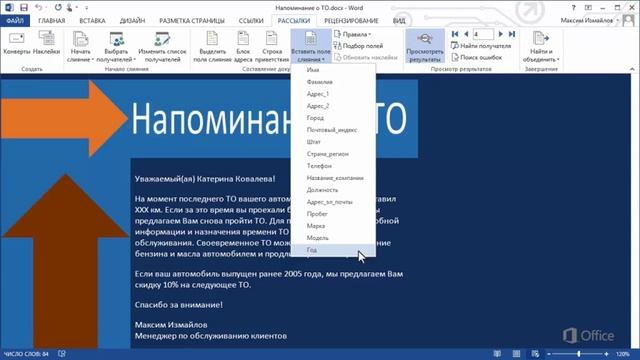Image resolution: width=640 pixels, height=360 pixels.
Task: Go to previous record
Action: point(466,34)
